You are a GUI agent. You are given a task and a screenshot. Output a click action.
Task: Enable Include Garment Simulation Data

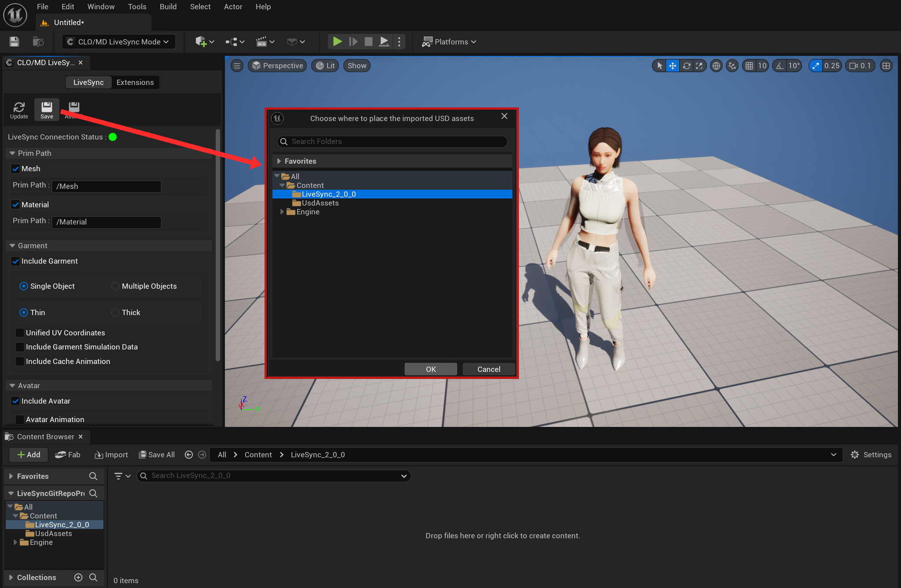(20, 347)
